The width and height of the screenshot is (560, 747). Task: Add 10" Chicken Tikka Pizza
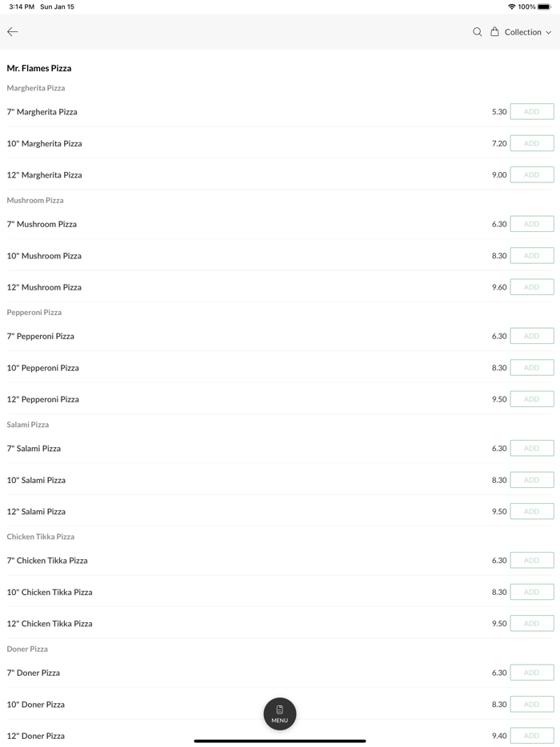[x=531, y=592]
